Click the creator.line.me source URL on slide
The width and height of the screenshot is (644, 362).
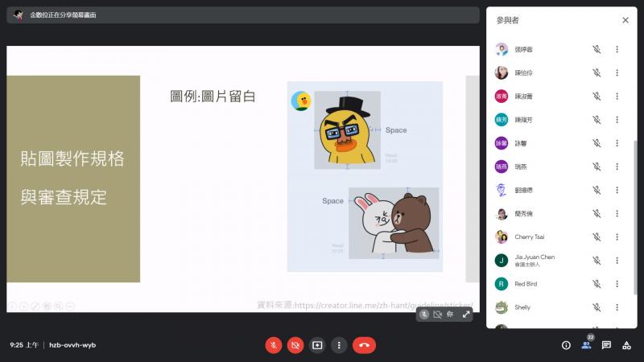[384, 305]
